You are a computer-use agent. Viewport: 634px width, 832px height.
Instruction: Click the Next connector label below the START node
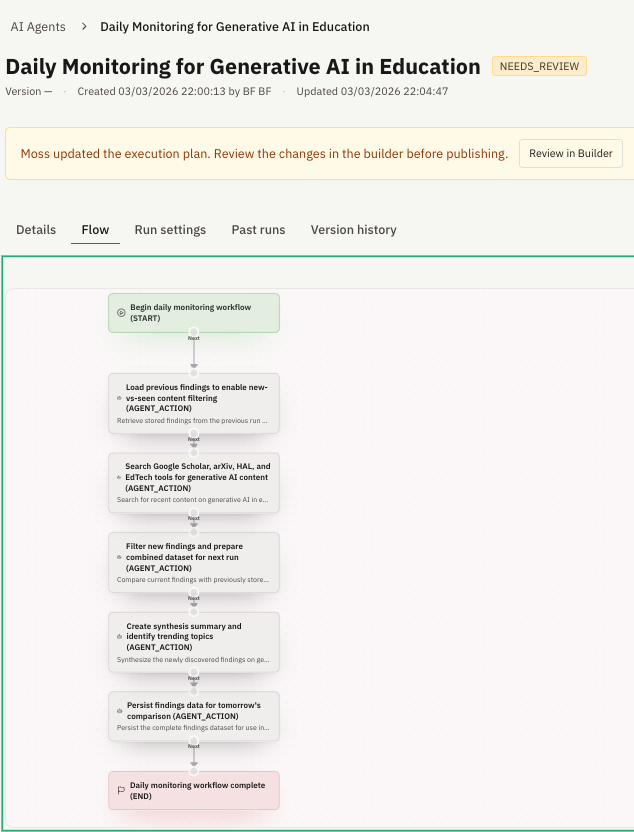[x=194, y=338]
